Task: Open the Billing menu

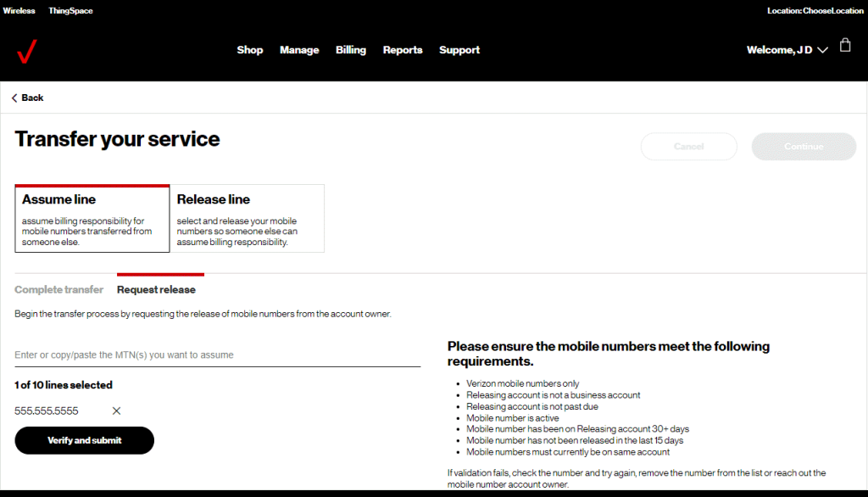Action: pos(351,50)
